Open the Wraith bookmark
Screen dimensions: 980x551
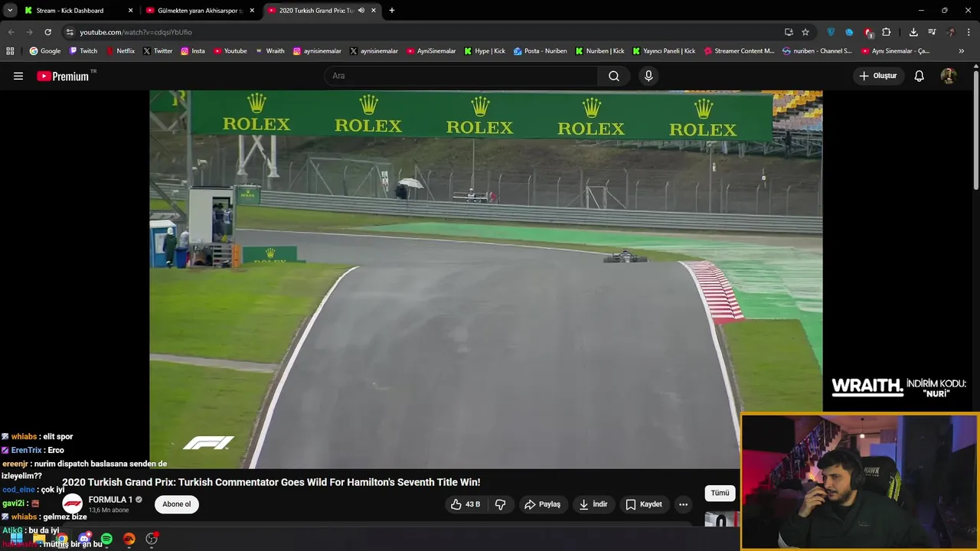[x=269, y=51]
